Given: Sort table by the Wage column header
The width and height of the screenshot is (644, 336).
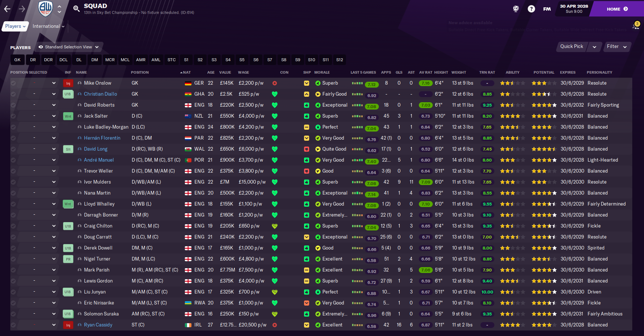Looking at the screenshot, I should click(x=244, y=72).
